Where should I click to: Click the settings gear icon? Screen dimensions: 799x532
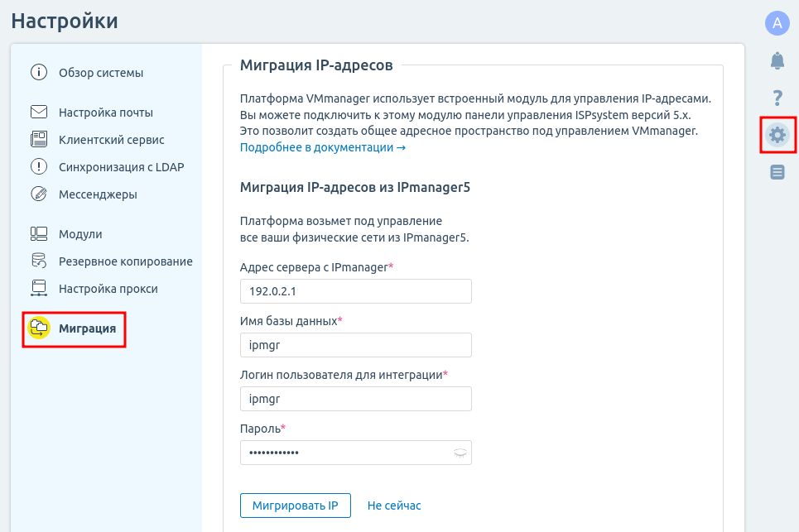777,135
